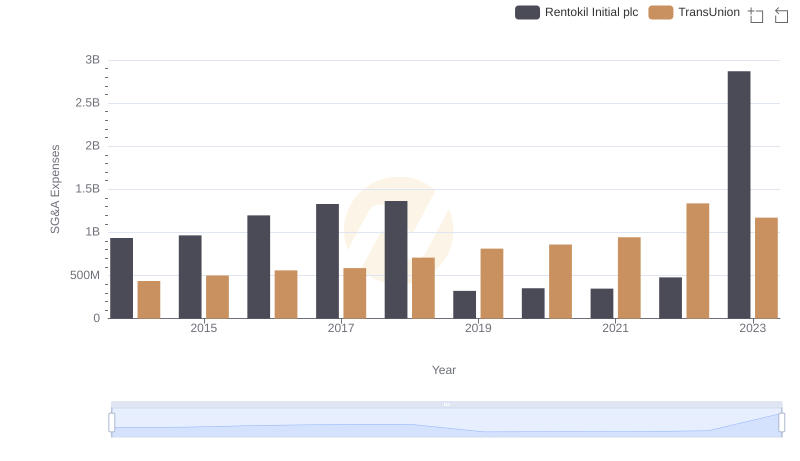
Task: Click the top grip of the zoom slider
Action: click(x=446, y=404)
